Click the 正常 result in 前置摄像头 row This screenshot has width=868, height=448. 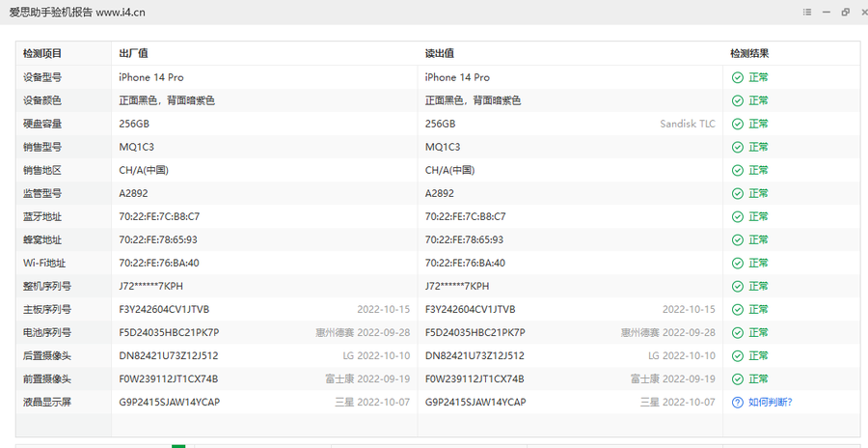pyautogui.click(x=758, y=379)
